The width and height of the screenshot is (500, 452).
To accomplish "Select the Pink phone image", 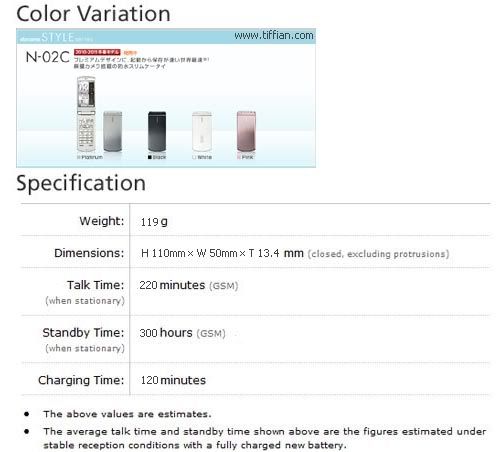I will pyautogui.click(x=246, y=131).
